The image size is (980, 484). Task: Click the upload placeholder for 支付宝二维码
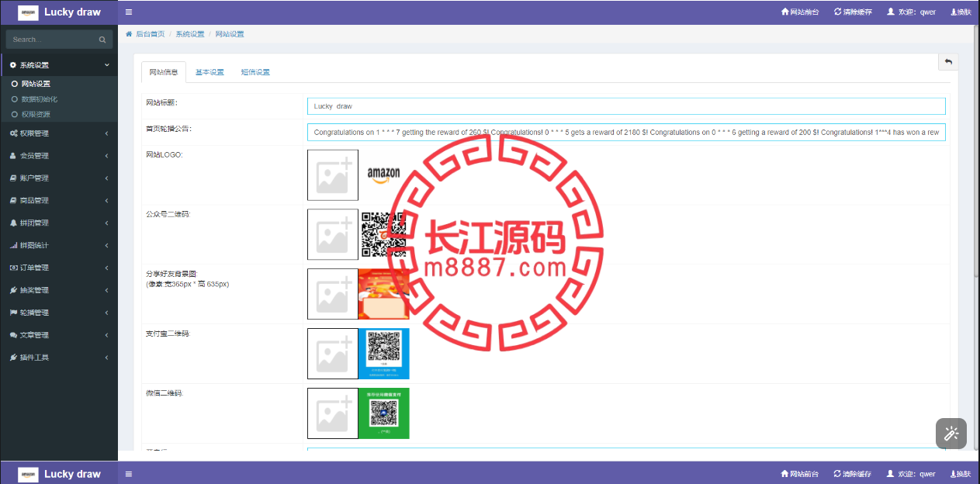point(333,354)
